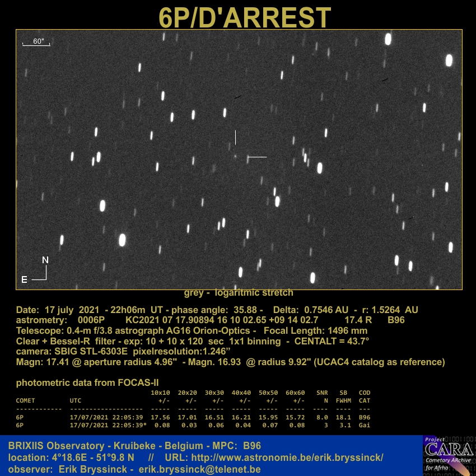Screen dimensions: 476x476
Task: Click the 40x40 column header
Action: 241,393
